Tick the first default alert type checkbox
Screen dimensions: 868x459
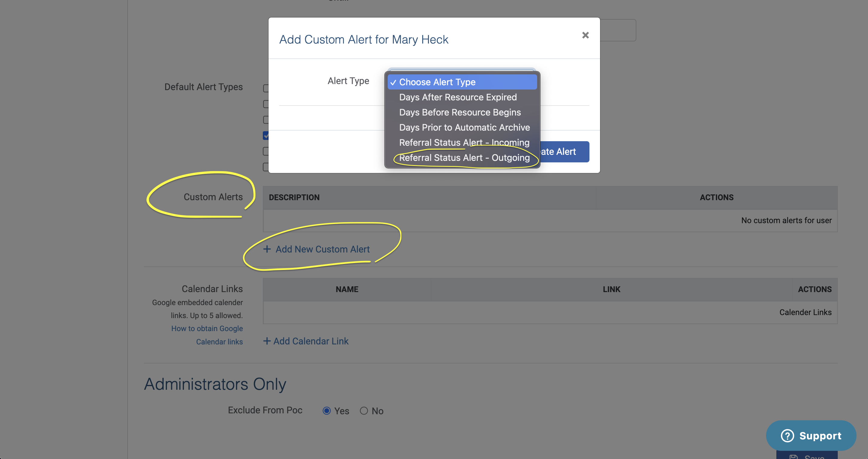(266, 88)
